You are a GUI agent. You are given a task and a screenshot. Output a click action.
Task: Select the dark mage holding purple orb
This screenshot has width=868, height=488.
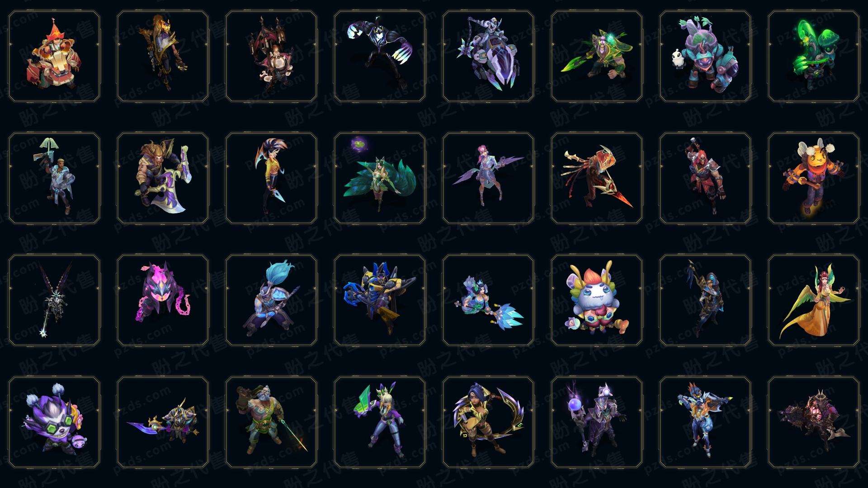point(597,422)
